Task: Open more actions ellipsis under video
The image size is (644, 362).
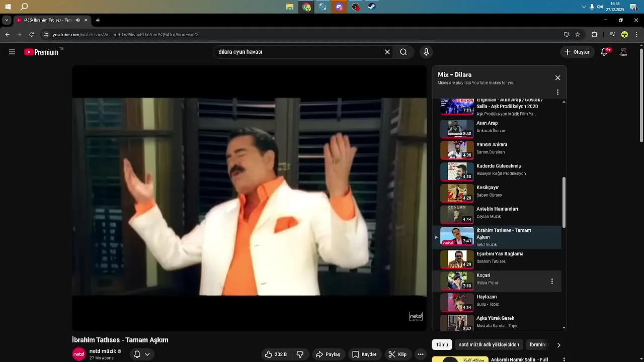Action: (x=421, y=354)
